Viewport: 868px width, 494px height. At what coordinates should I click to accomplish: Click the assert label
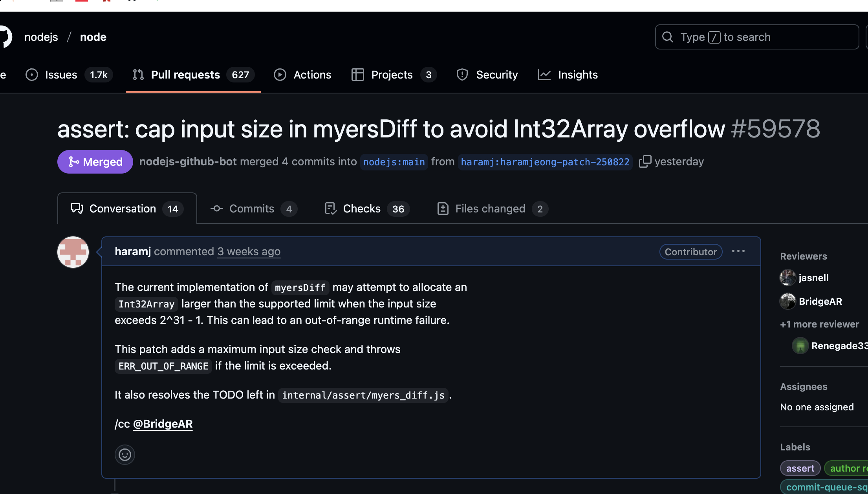800,468
